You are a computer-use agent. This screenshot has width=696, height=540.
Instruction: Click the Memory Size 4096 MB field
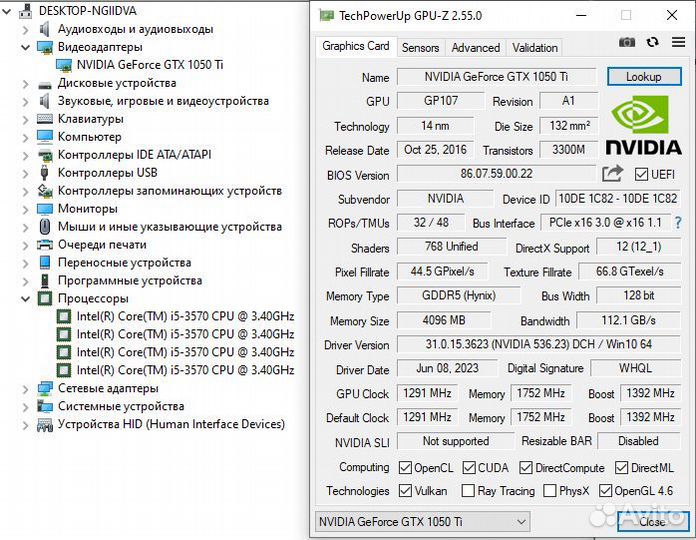click(444, 320)
